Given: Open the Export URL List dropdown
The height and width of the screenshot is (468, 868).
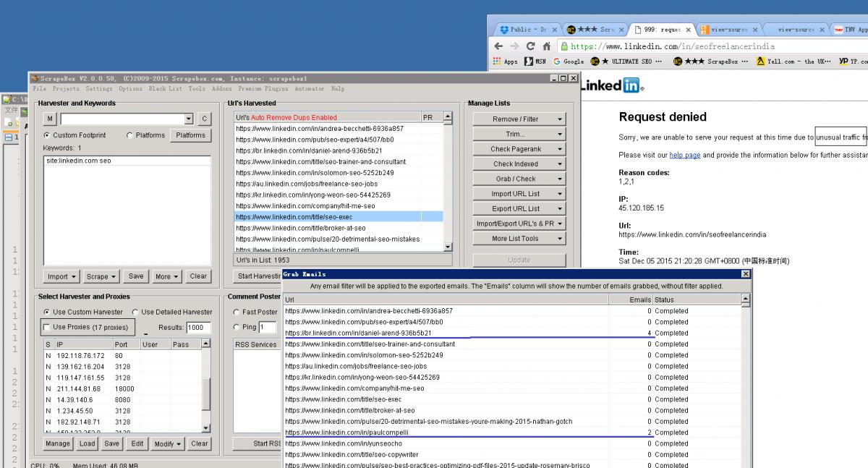Looking at the screenshot, I should click(x=519, y=208).
